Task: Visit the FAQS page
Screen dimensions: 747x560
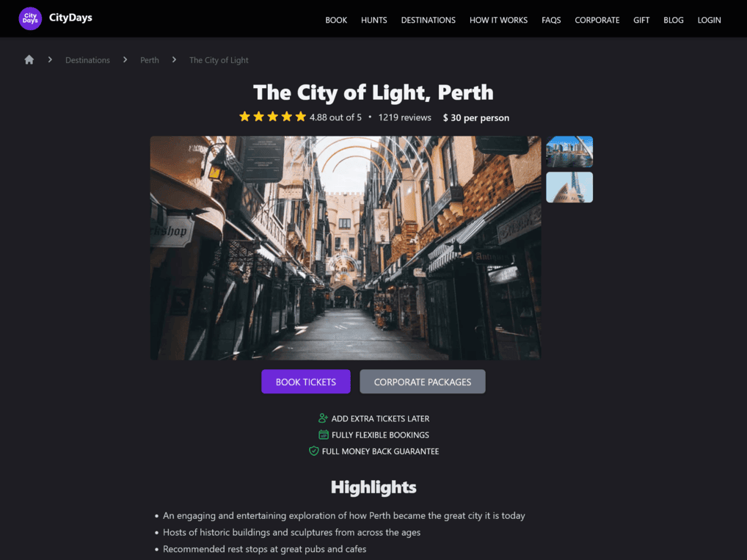Action: [551, 20]
